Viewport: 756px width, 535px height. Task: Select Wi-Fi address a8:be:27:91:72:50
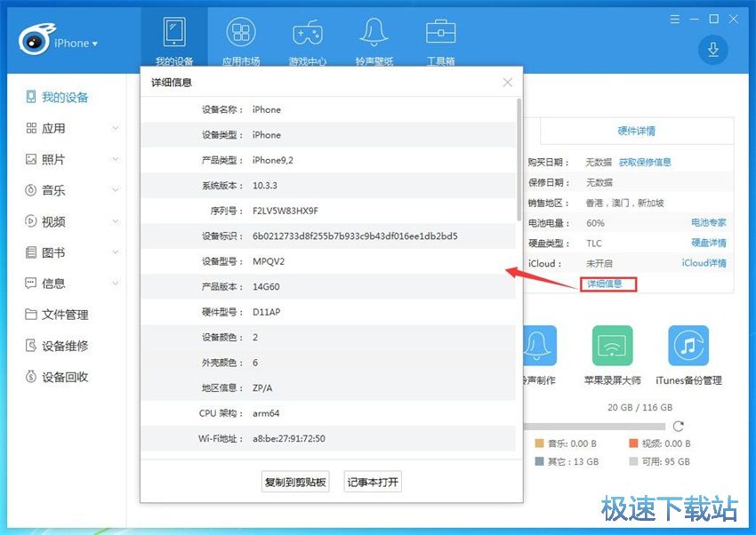[x=289, y=439]
